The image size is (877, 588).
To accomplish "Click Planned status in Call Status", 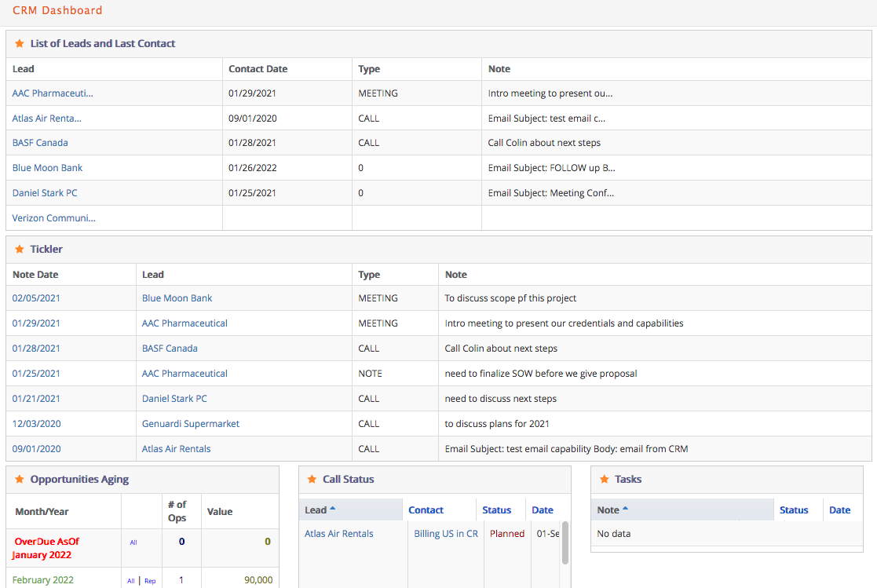I will click(x=507, y=534).
